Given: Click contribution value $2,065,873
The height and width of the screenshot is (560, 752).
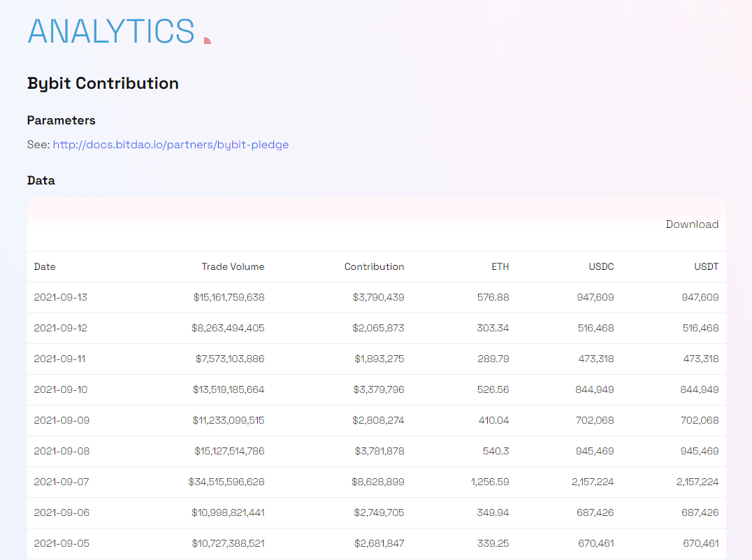Looking at the screenshot, I should pos(378,328).
